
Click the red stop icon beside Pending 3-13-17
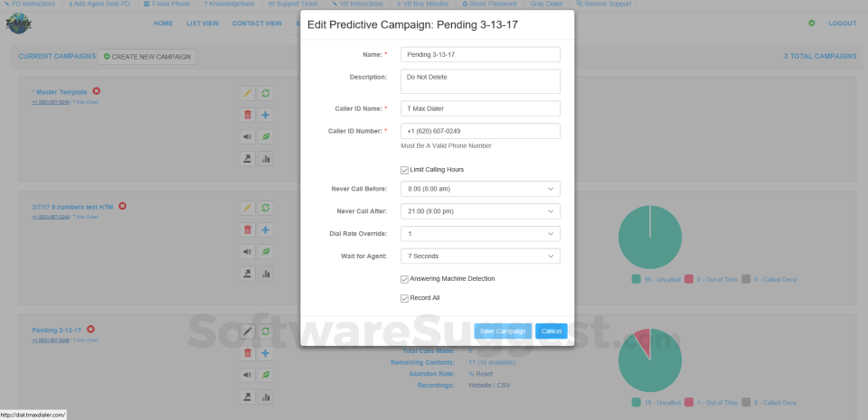(91, 330)
